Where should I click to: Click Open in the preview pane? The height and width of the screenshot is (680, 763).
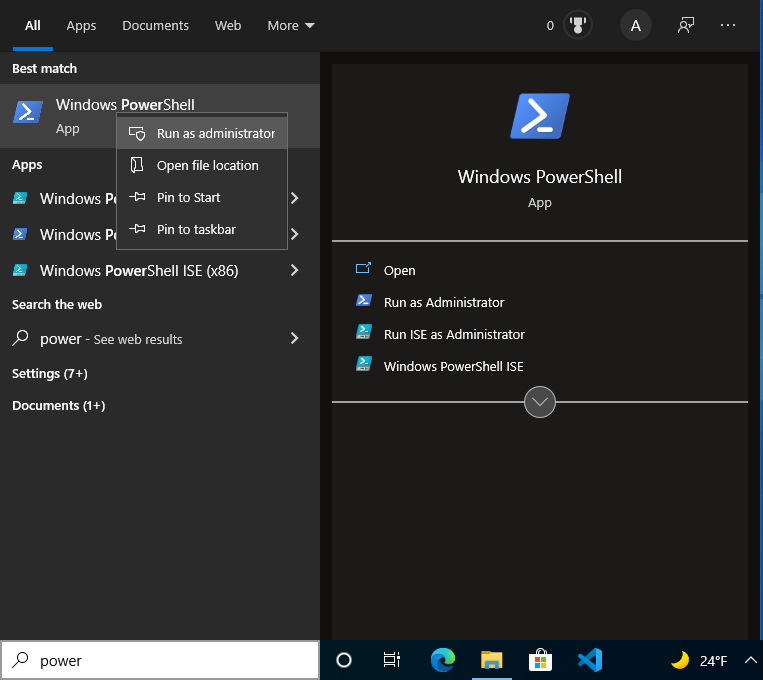point(400,271)
